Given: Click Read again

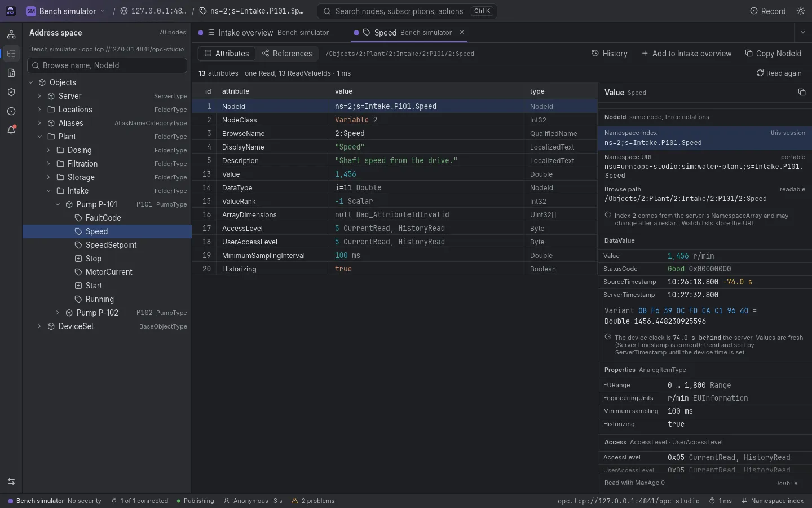Looking at the screenshot, I should click(779, 73).
